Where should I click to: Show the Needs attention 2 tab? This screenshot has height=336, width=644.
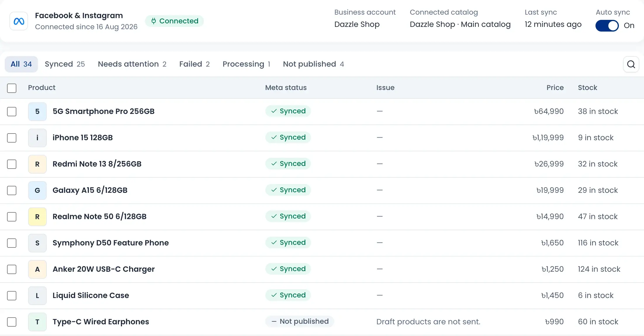click(132, 64)
